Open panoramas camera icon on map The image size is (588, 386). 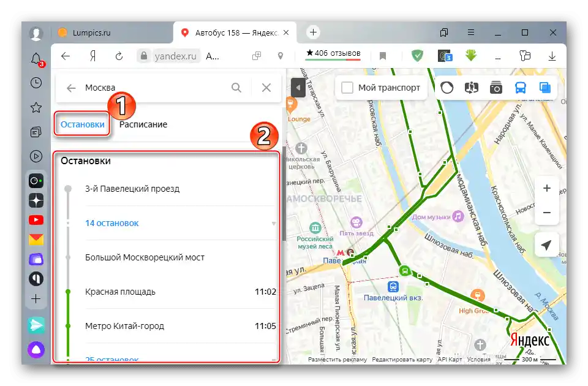click(496, 88)
